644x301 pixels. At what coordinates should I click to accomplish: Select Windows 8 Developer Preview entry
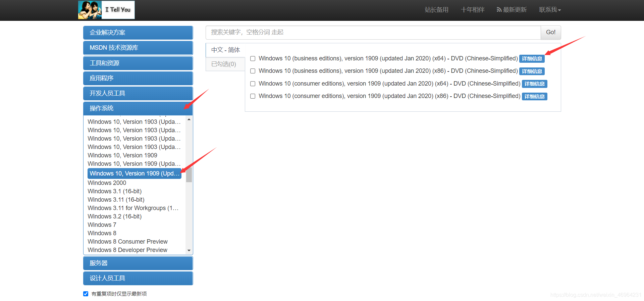[127, 250]
